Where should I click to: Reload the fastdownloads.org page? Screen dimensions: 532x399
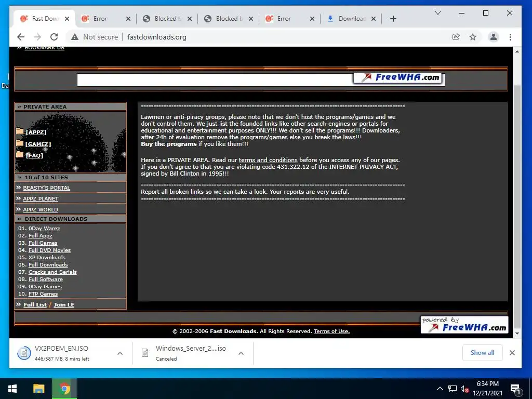54,37
